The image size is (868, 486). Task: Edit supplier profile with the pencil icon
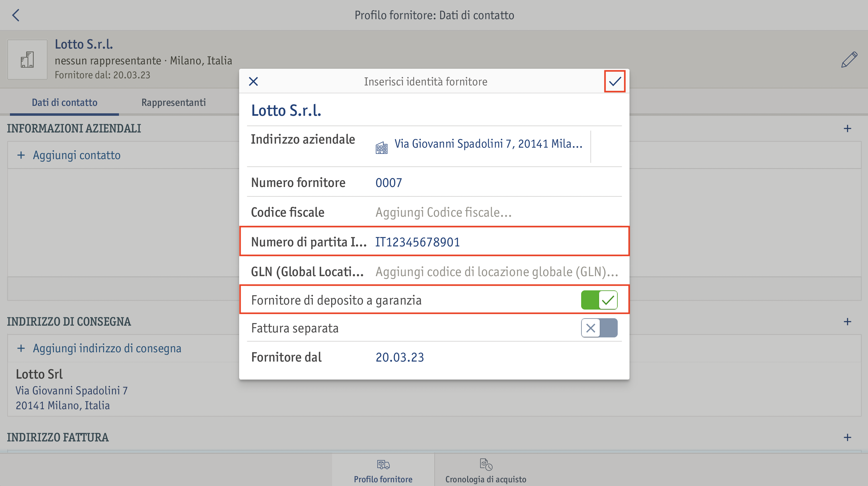(x=849, y=60)
